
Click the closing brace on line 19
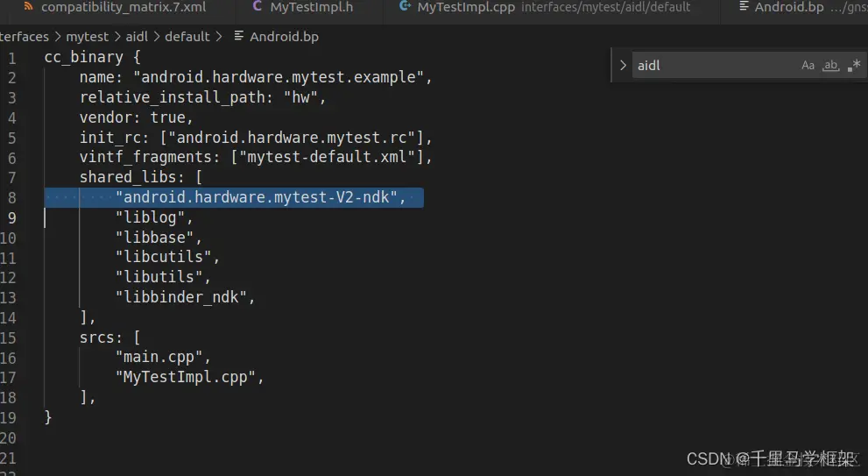[48, 416]
